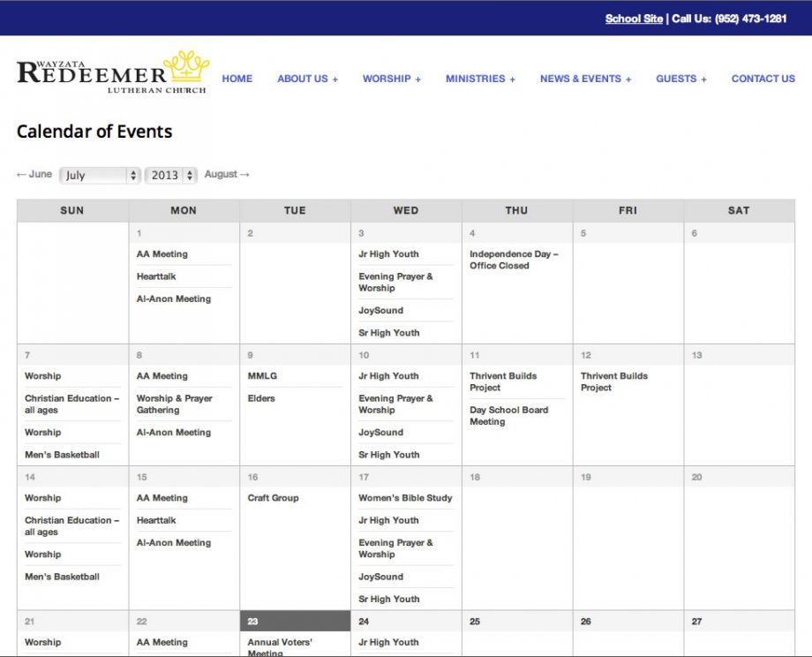This screenshot has width=812, height=657.
Task: Open the month dropdown showing July
Action: click(x=100, y=175)
